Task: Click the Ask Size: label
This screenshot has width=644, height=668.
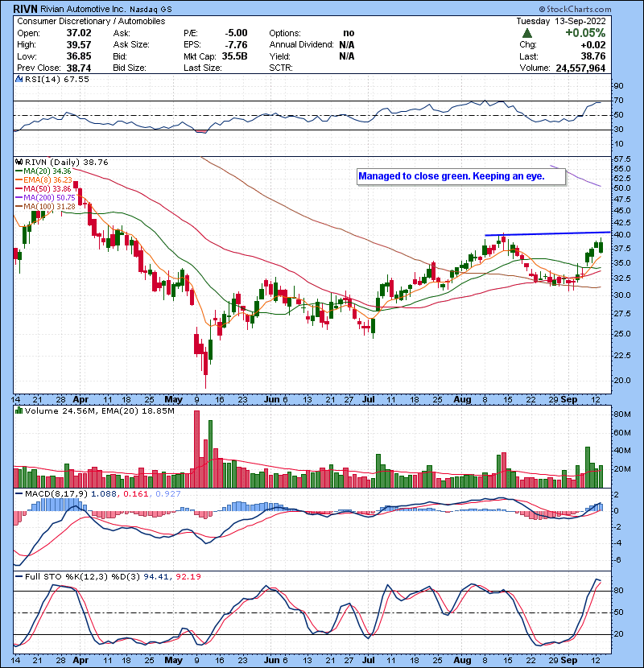Action: click(131, 45)
